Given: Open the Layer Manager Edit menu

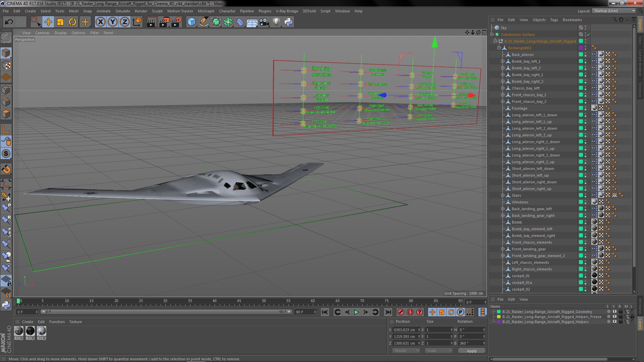Looking at the screenshot, I should (511, 299).
